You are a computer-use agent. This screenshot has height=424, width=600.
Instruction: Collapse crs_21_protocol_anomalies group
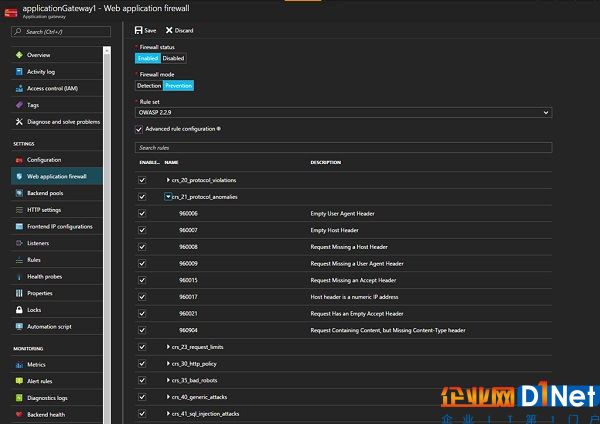(168, 197)
